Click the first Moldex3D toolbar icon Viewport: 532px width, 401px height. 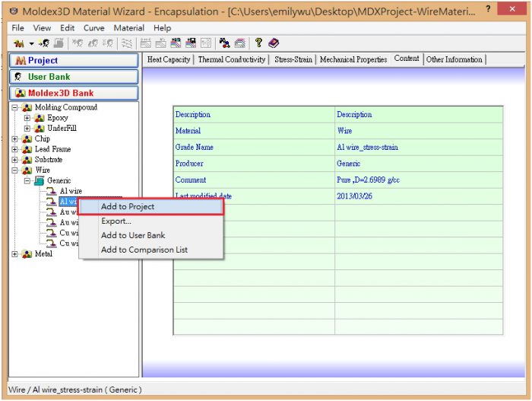pyautogui.click(x=20, y=43)
